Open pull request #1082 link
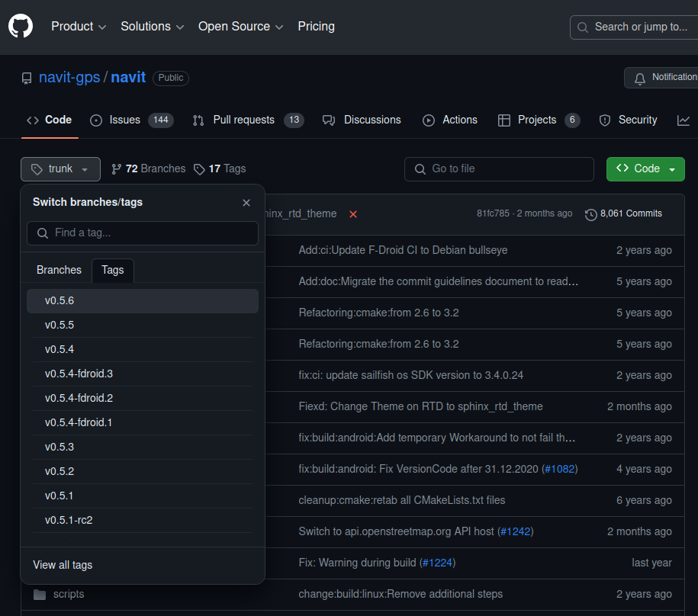Image resolution: width=698 pixels, height=616 pixels. tap(560, 469)
